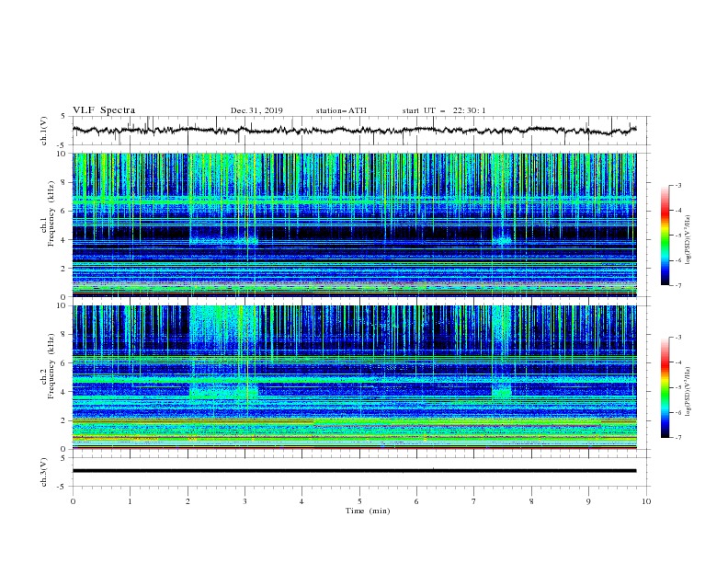Click the ch.1 PSD color bar
The height and width of the screenshot is (563, 728).
tap(665, 236)
